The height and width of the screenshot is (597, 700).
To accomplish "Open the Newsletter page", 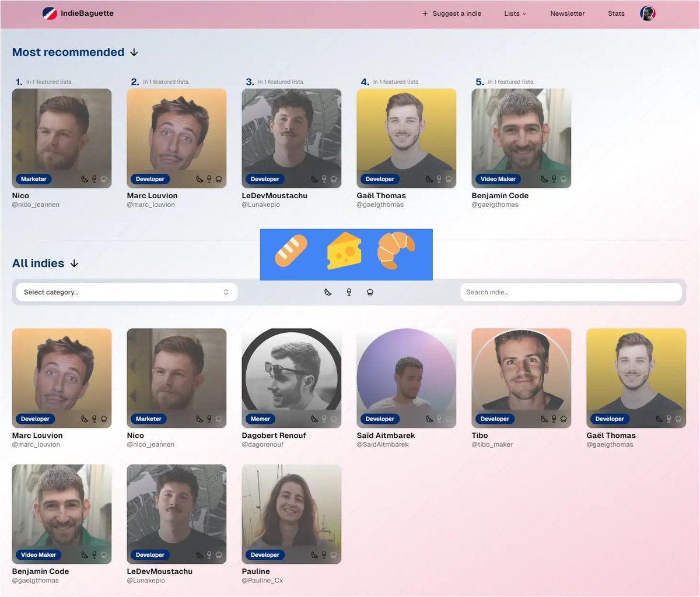I will click(567, 13).
